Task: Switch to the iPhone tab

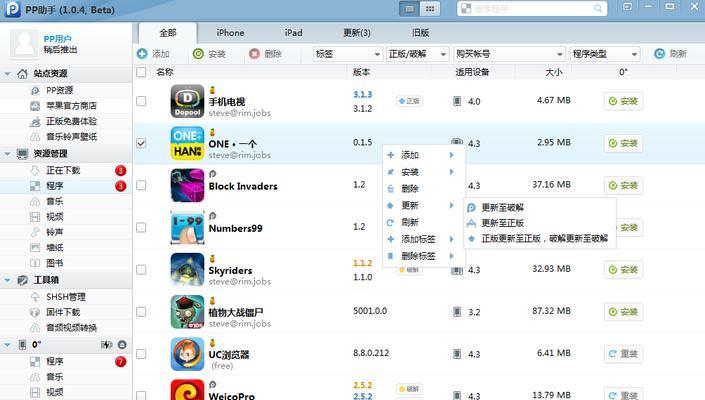Action: (x=230, y=33)
